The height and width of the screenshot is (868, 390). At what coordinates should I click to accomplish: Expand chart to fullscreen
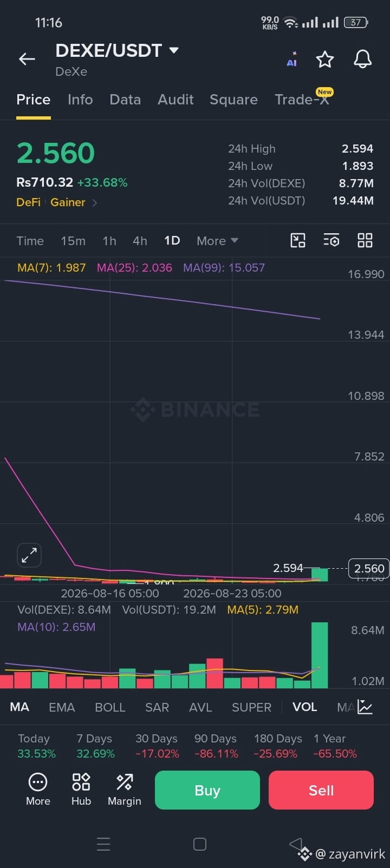coord(29,555)
